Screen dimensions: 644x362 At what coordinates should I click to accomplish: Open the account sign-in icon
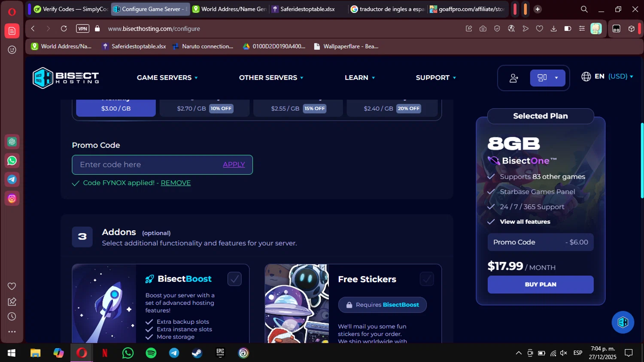[513, 78]
